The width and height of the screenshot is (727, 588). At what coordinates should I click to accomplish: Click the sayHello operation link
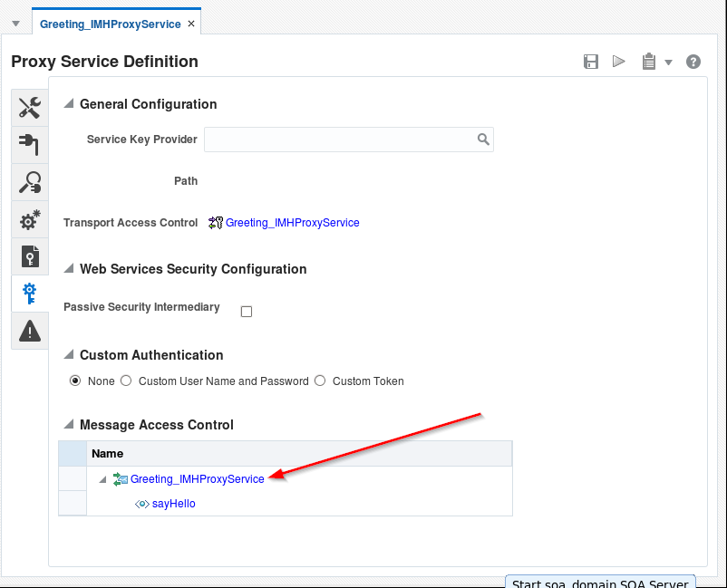click(x=173, y=504)
